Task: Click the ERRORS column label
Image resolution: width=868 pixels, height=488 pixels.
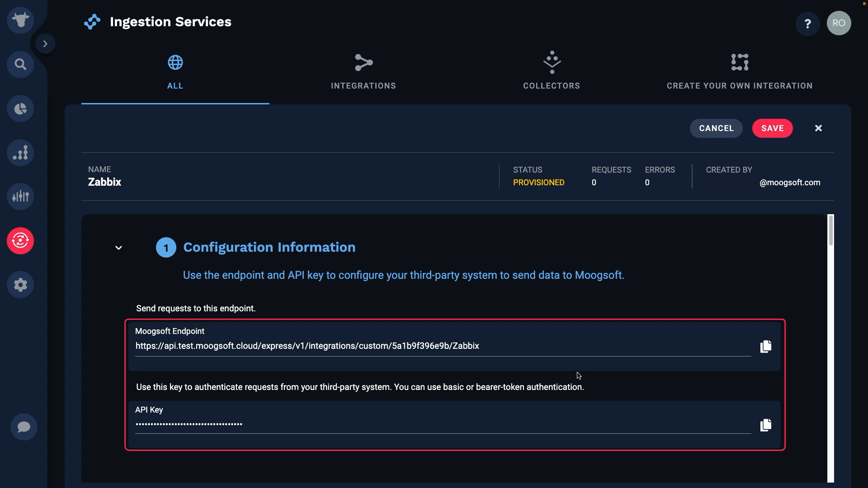Action: coord(660,170)
